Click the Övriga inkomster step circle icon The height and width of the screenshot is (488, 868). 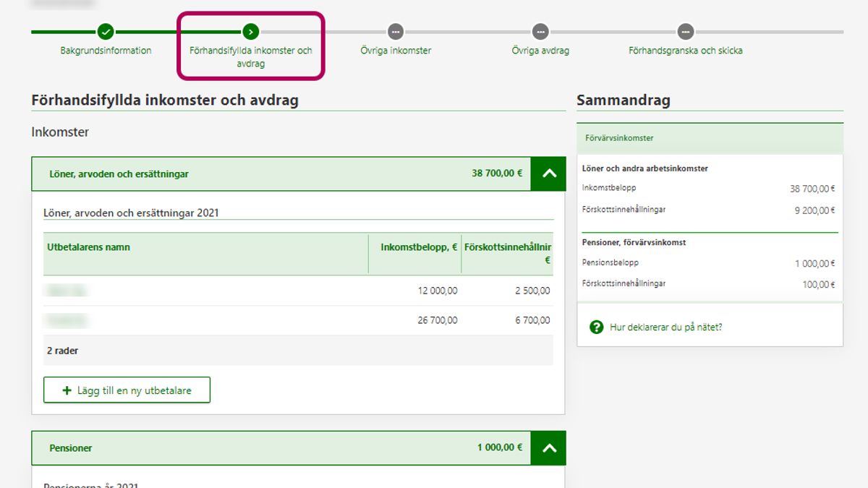pyautogui.click(x=395, y=32)
